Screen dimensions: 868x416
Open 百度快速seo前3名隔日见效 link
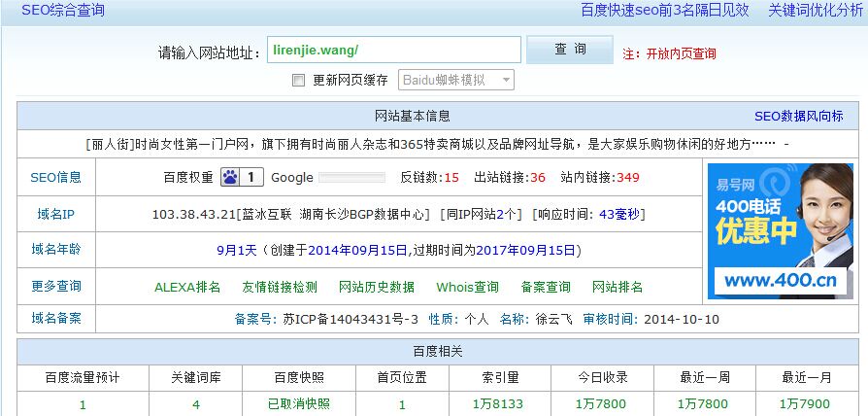click(x=665, y=10)
